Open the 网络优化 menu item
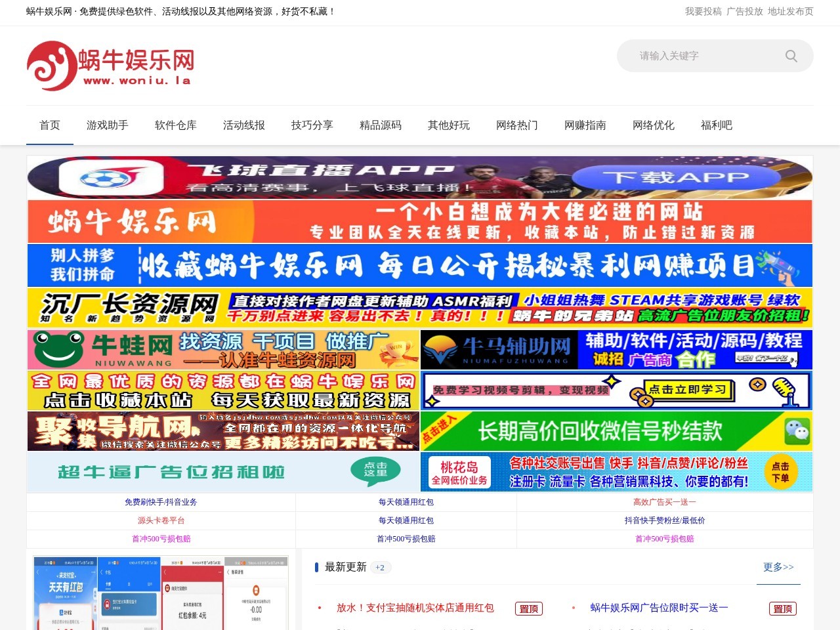 [x=654, y=125]
